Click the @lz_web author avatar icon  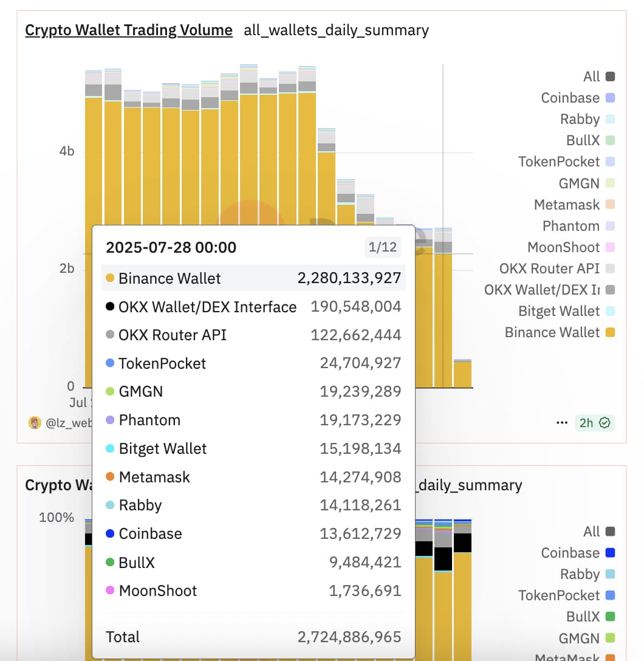(x=35, y=423)
